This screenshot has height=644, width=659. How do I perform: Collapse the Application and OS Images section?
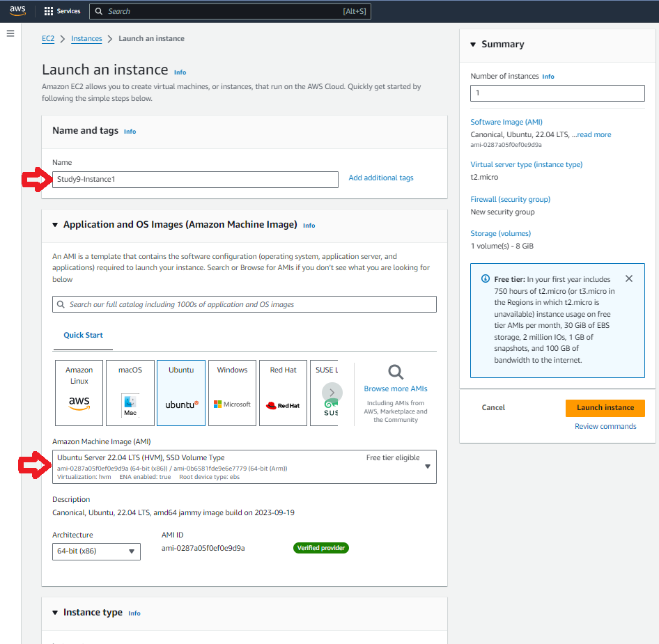pos(55,225)
